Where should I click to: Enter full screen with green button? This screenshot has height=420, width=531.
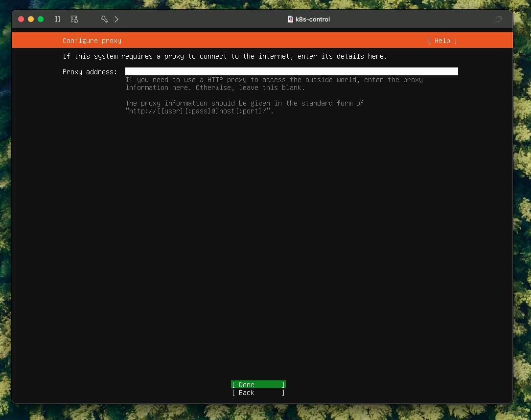(x=41, y=19)
